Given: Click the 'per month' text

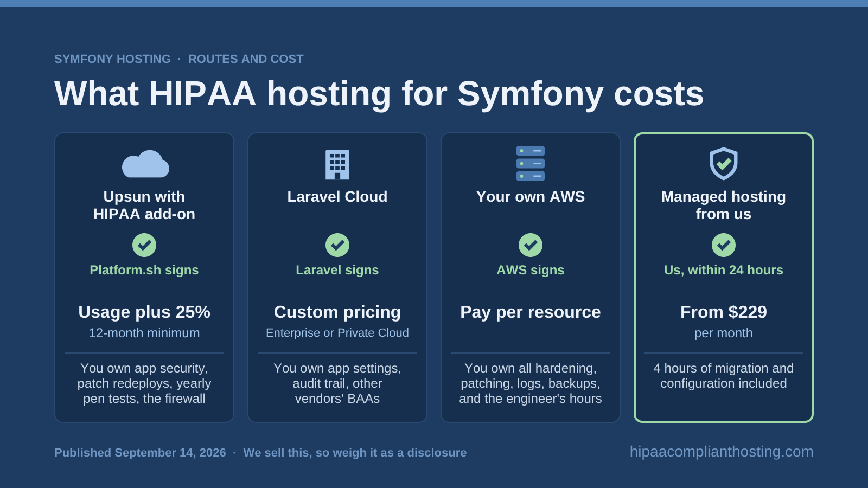Looking at the screenshot, I should pyautogui.click(x=724, y=333).
